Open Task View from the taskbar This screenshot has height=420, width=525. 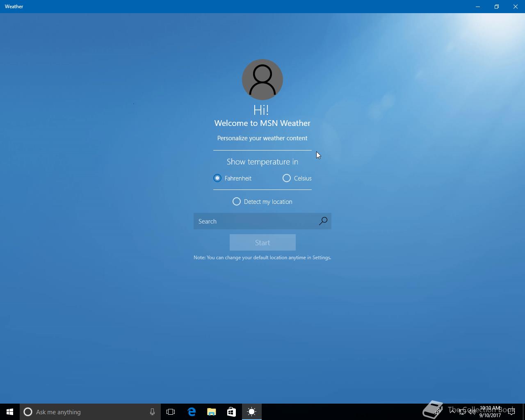[x=171, y=412]
